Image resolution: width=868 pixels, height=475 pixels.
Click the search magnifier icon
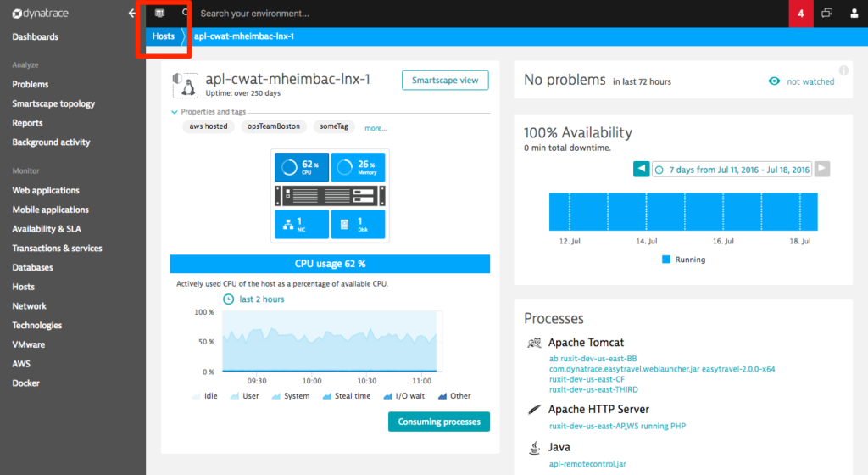coord(186,12)
